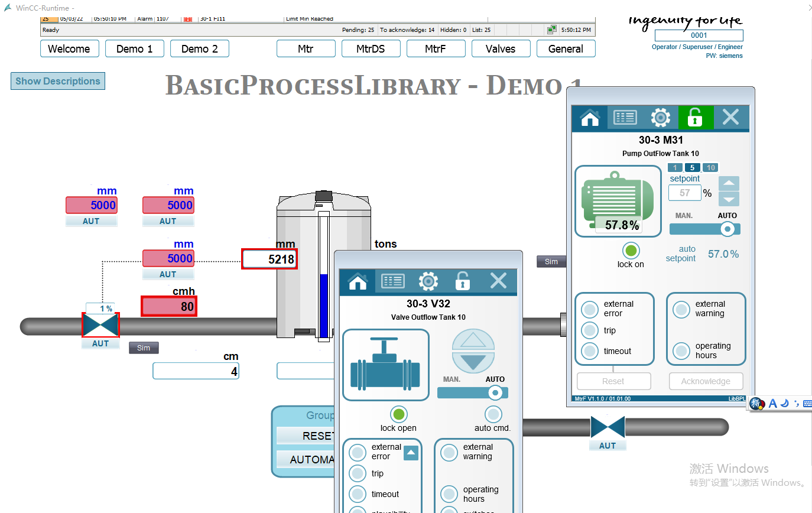Close the 30-3 V32 valve faceplate
The height and width of the screenshot is (513, 812).
[498, 281]
